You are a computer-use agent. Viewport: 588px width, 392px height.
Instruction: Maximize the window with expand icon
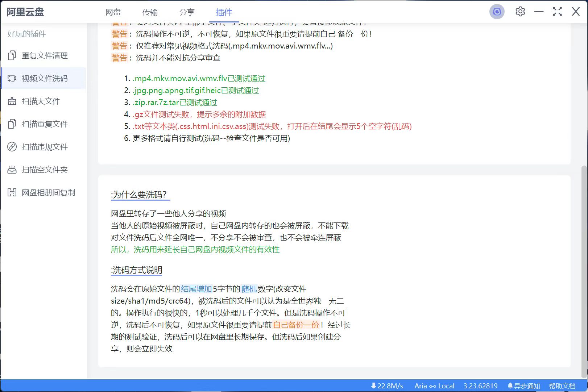coord(557,12)
